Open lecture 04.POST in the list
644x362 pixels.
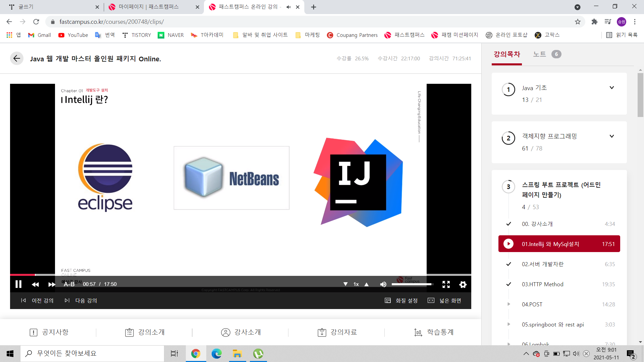(532, 304)
